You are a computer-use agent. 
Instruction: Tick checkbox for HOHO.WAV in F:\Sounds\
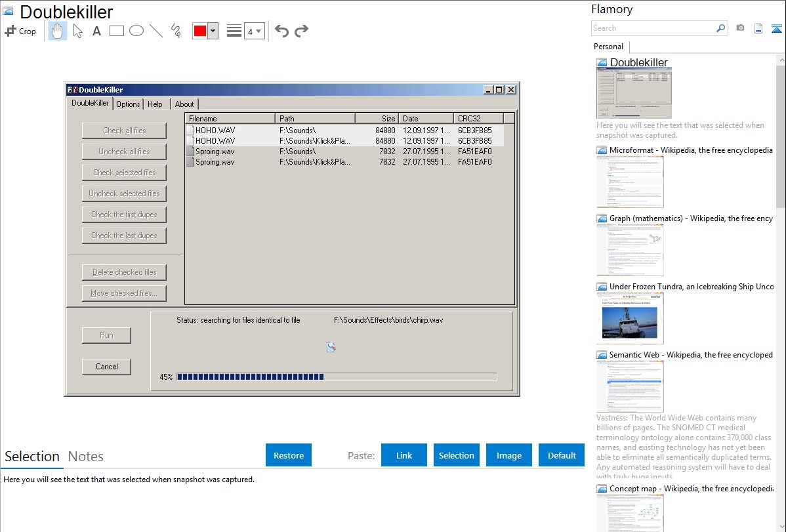point(190,131)
